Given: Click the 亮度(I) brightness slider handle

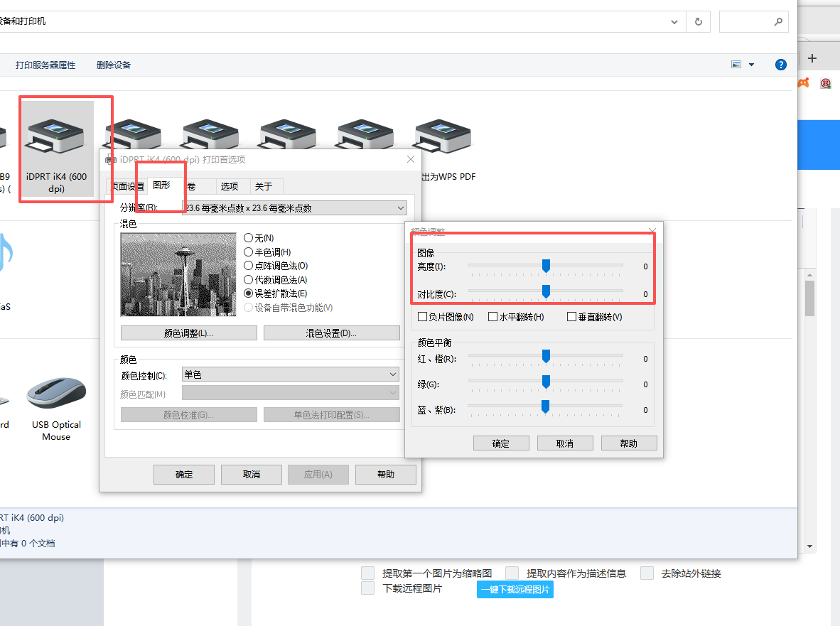Looking at the screenshot, I should tap(546, 266).
